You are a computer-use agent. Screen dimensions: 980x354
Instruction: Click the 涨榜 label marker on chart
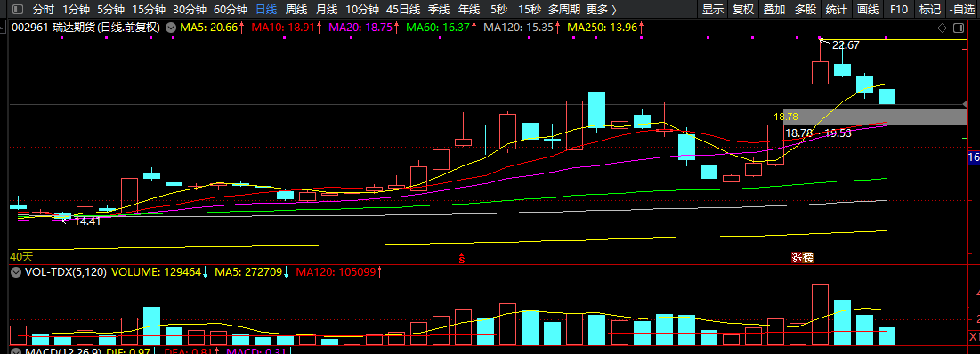tap(803, 257)
